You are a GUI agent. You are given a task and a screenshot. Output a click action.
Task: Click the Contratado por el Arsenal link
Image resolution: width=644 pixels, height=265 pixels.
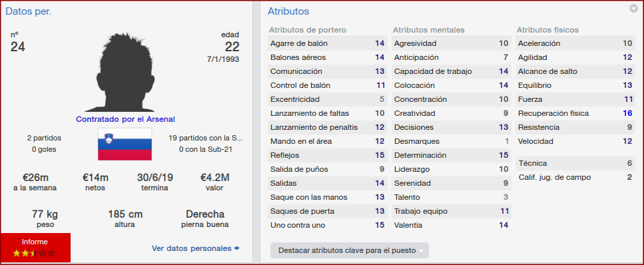[x=125, y=119]
